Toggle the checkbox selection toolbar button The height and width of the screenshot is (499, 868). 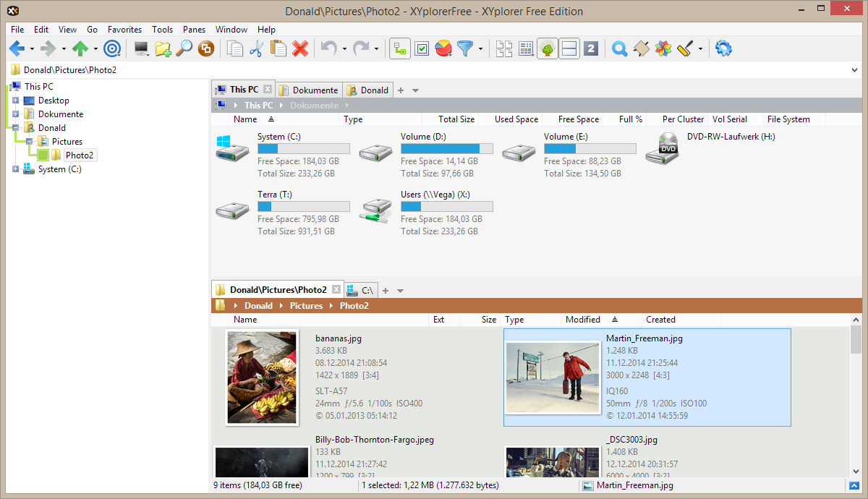tap(422, 48)
